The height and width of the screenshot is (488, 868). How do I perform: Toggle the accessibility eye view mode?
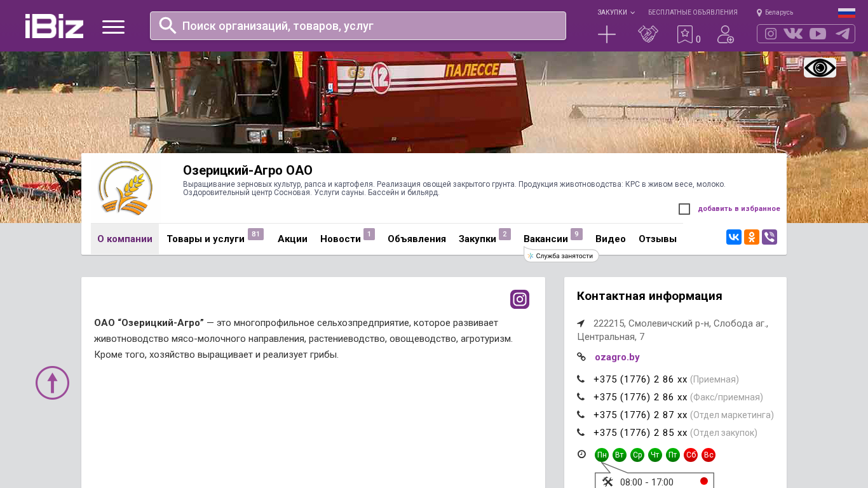tap(820, 67)
